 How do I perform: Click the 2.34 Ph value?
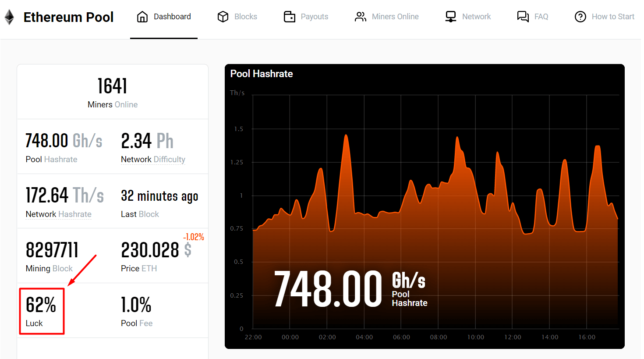[147, 141]
